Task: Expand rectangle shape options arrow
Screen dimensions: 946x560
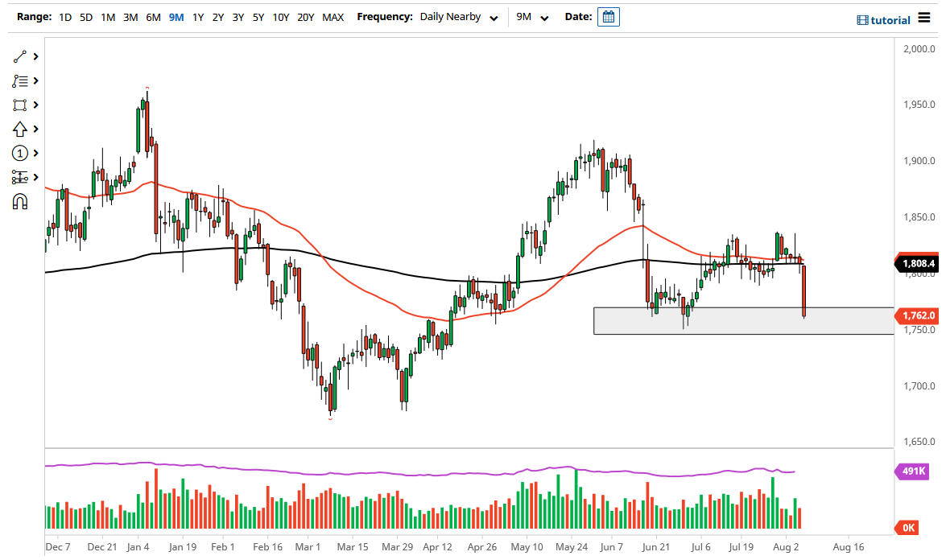Action: coord(36,105)
